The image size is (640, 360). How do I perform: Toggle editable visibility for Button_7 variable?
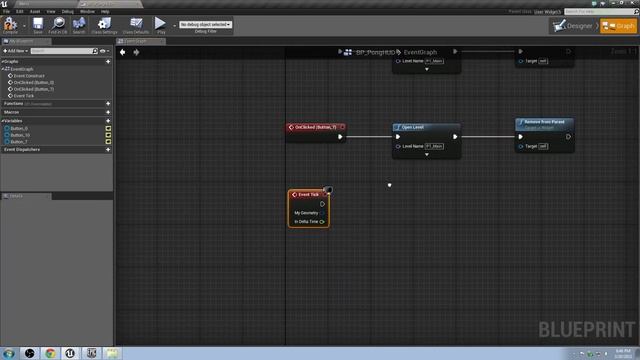tap(108, 142)
